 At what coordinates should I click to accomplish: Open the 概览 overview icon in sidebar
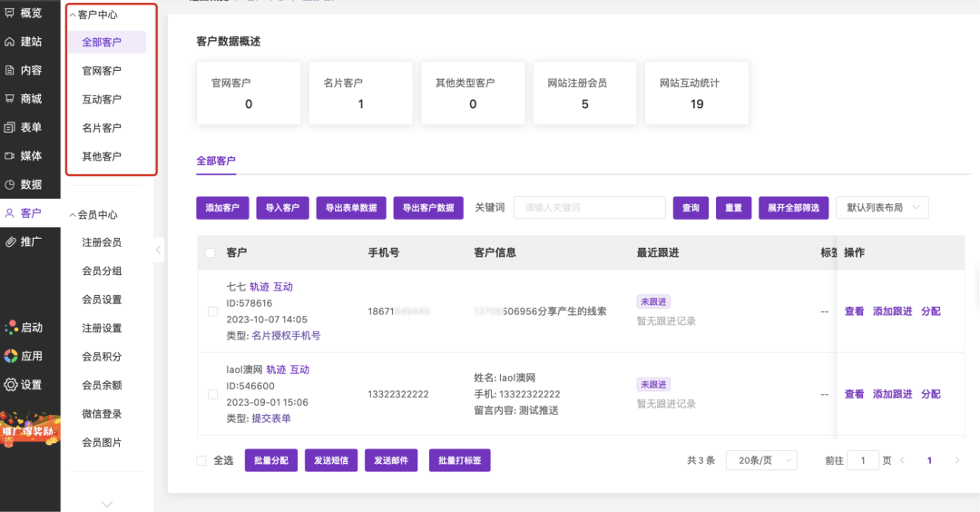tap(10, 13)
